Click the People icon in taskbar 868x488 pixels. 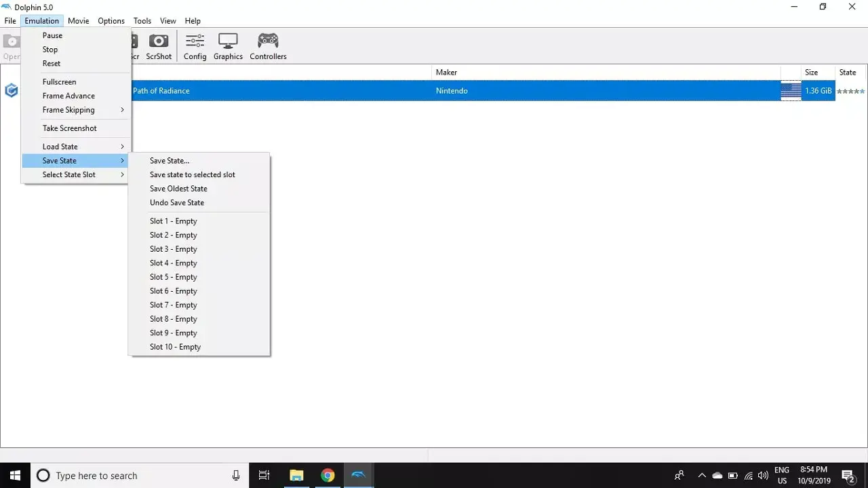679,475
